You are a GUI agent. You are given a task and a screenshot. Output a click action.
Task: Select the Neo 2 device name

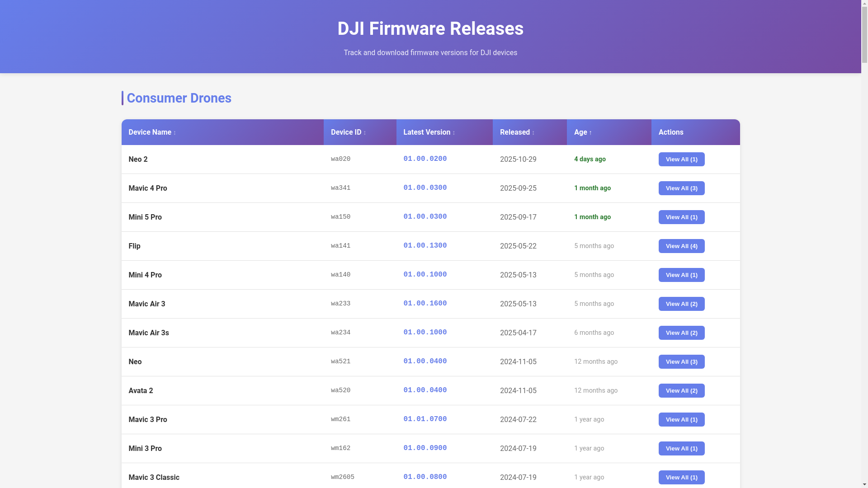click(138, 160)
